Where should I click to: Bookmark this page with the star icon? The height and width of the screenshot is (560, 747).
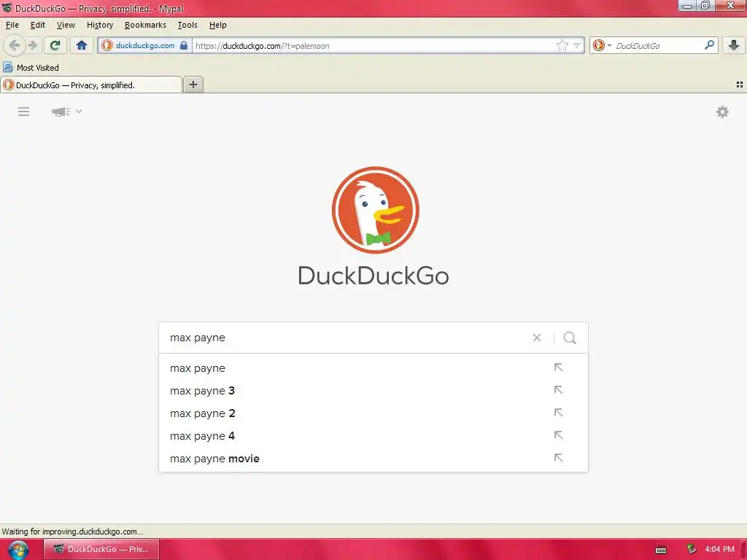(562, 45)
